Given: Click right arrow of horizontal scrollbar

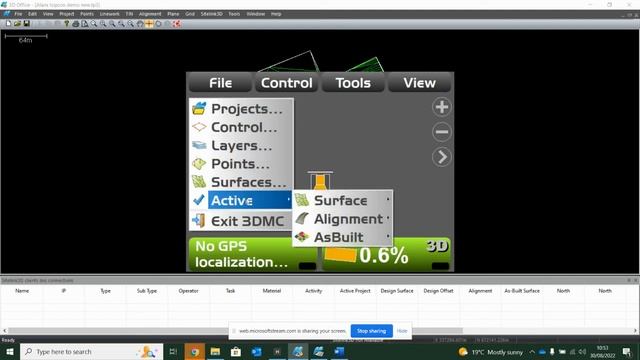Looking at the screenshot, I should point(636,331).
